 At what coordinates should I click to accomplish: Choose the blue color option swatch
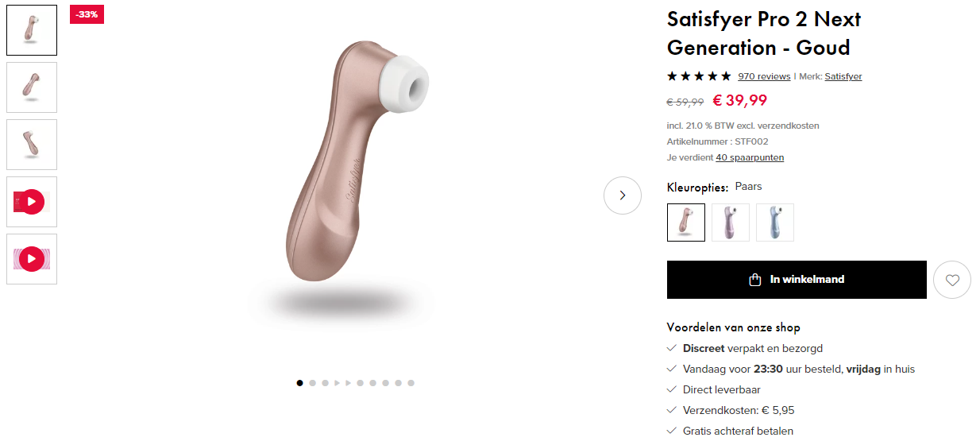click(x=775, y=222)
